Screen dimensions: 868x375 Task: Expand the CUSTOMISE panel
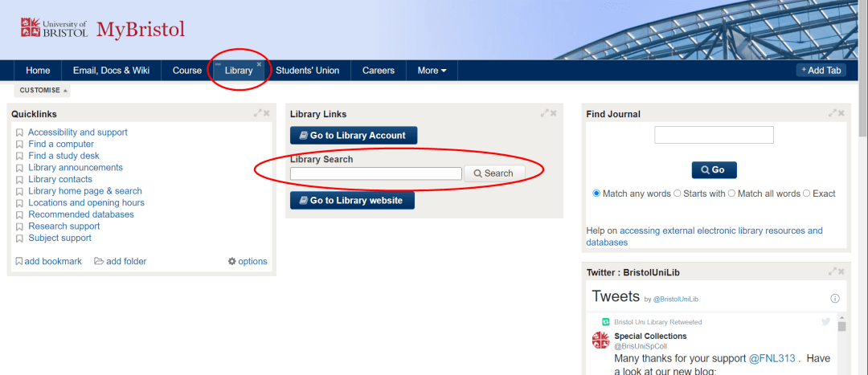(x=43, y=90)
